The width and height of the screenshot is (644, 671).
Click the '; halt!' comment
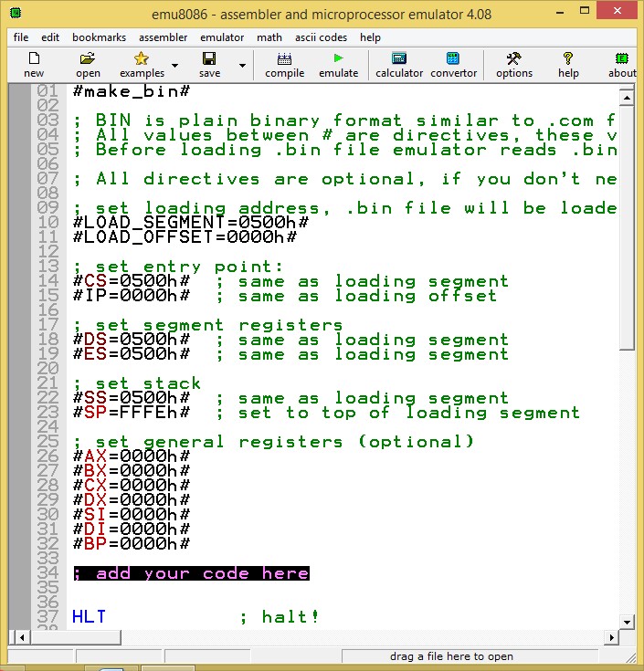[280, 616]
